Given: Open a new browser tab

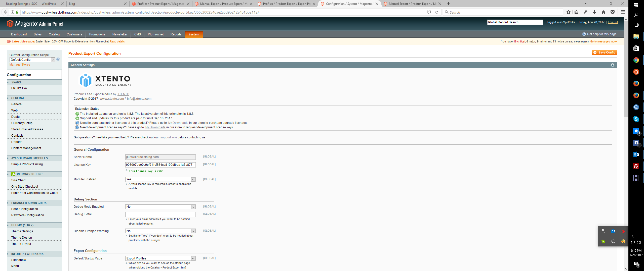Looking at the screenshot, I should 449,4.
